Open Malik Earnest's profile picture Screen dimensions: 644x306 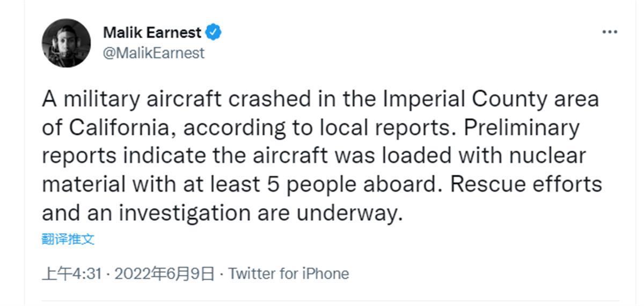click(67, 43)
